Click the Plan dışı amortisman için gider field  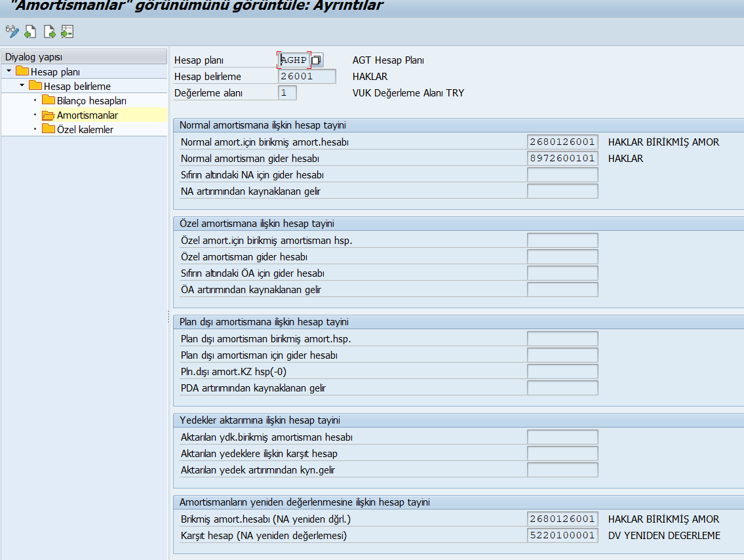pos(562,355)
